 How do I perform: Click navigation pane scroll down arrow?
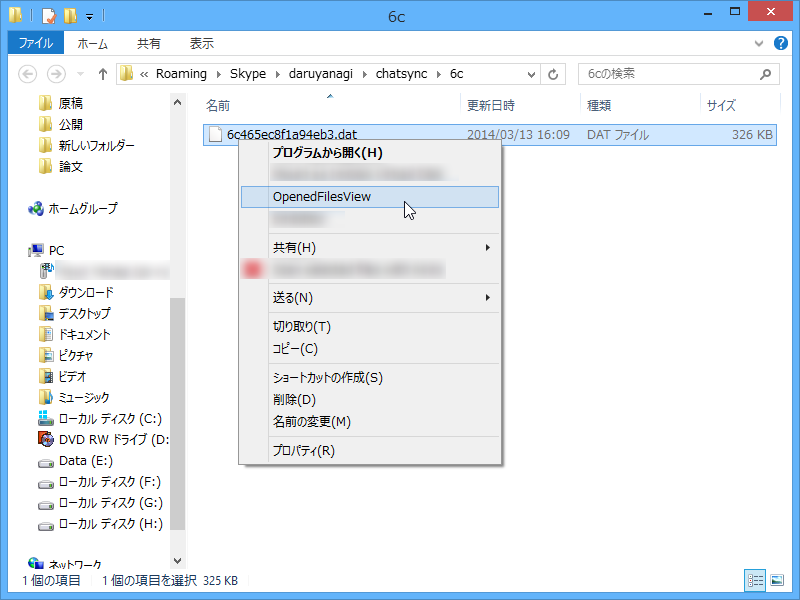click(x=178, y=561)
